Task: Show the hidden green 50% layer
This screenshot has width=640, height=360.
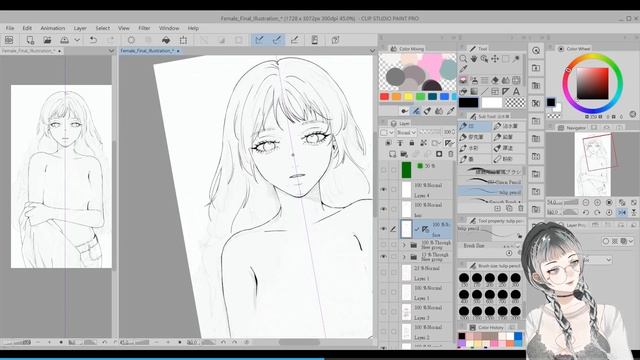Action: [x=383, y=170]
